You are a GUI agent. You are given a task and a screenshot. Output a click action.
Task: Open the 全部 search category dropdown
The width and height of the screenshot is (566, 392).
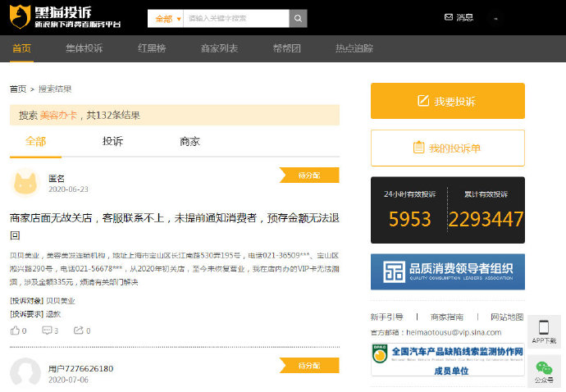pyautogui.click(x=166, y=18)
